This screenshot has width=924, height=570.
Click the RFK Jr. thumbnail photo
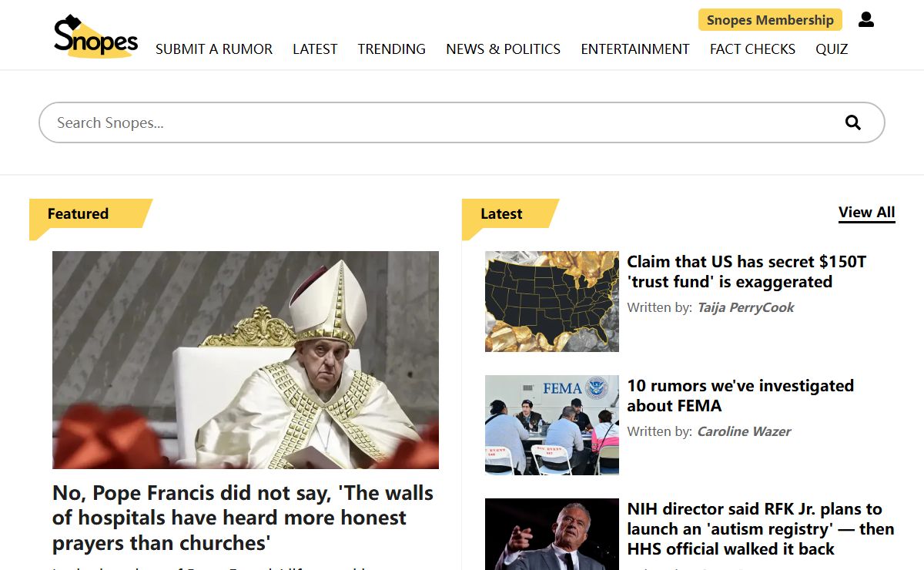(x=552, y=535)
